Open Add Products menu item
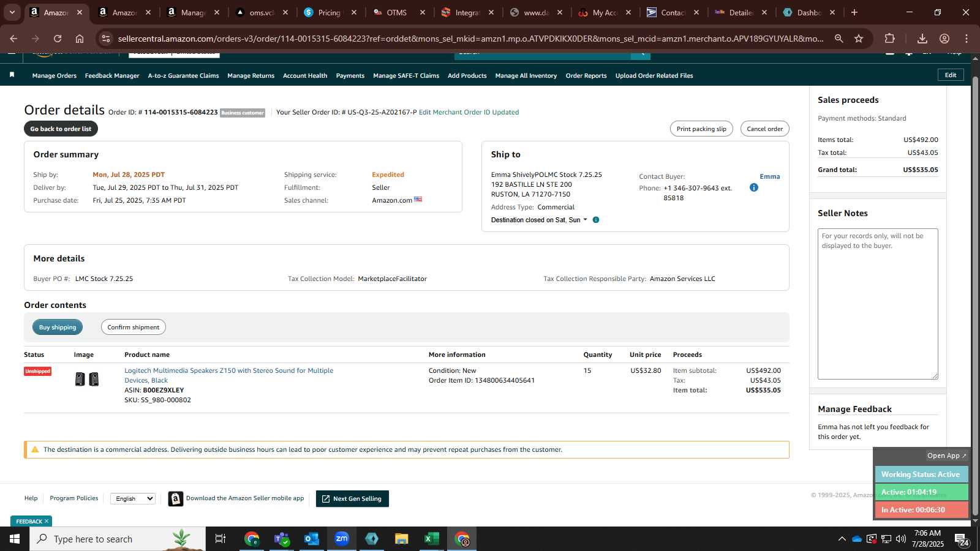Viewport: 980px width, 551px height. tap(467, 76)
